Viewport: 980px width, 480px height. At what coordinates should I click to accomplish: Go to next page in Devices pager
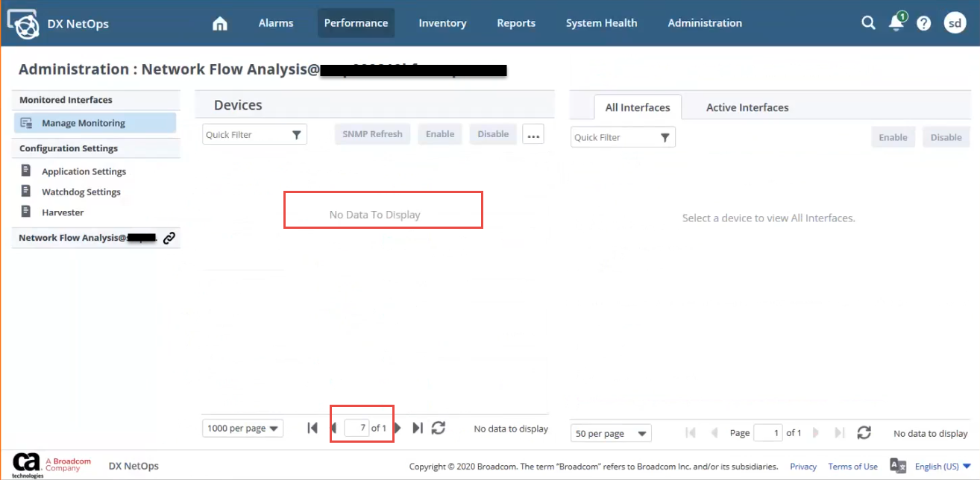pyautogui.click(x=398, y=428)
